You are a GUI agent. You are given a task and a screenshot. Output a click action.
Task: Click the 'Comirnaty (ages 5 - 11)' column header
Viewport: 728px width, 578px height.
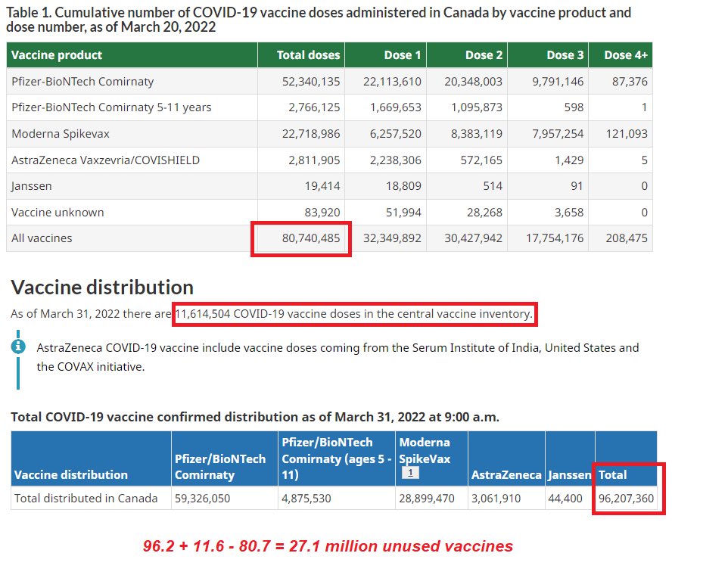coord(336,458)
